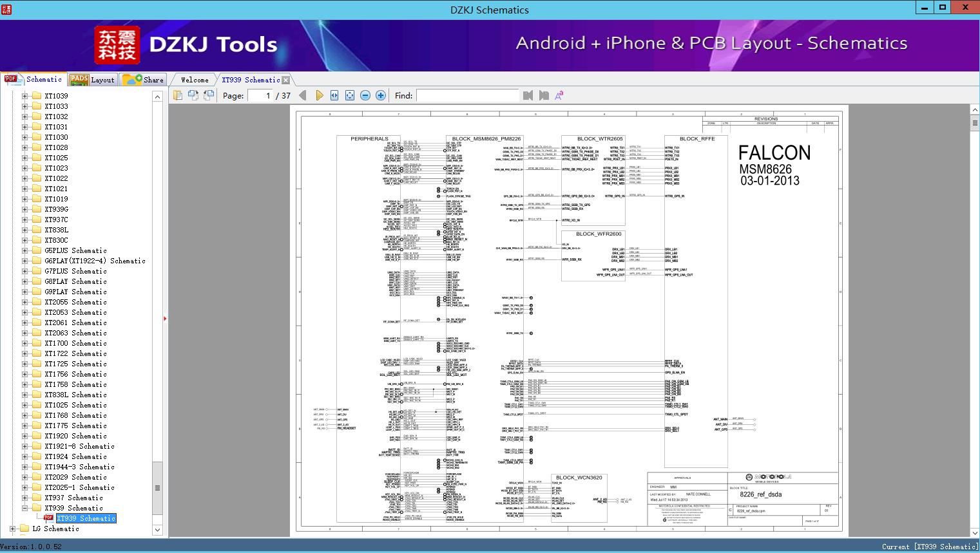The image size is (980, 553).
Task: Select the XT2055 Schematic folder
Action: (x=75, y=302)
